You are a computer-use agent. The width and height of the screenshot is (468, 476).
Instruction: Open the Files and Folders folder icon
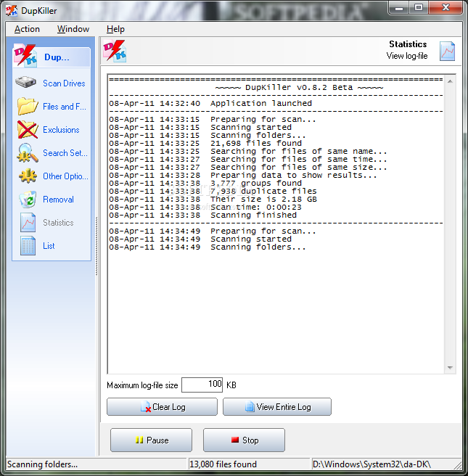click(28, 106)
